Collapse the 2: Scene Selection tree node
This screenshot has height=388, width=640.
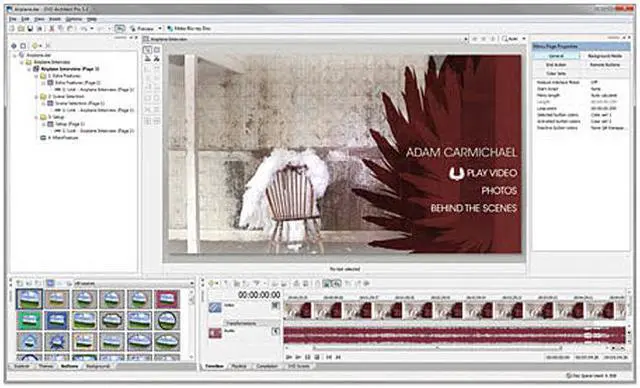[x=36, y=97]
